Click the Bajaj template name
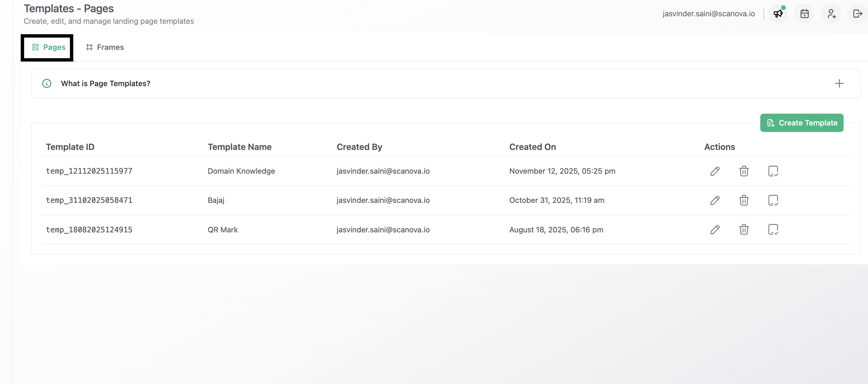Image resolution: width=868 pixels, height=384 pixels. click(216, 200)
